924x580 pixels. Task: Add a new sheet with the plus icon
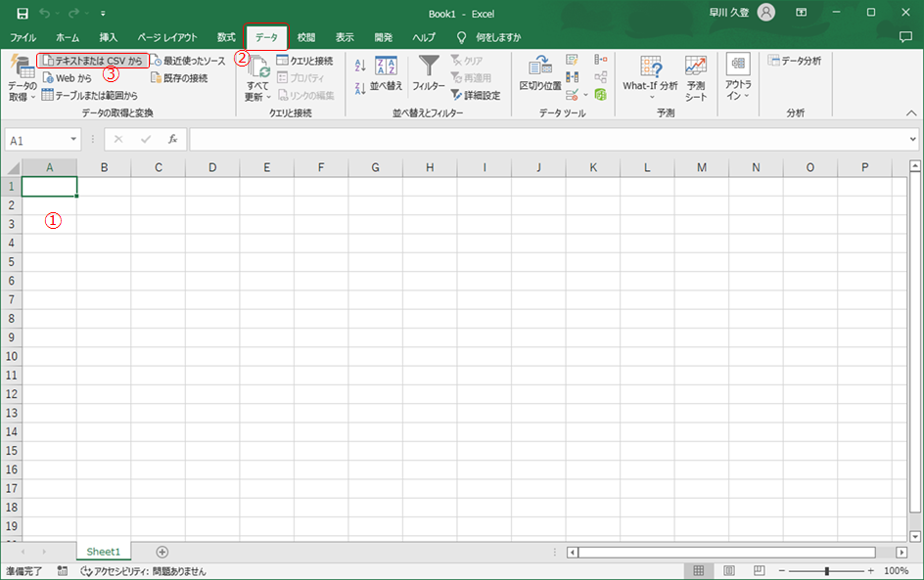pyautogui.click(x=162, y=552)
